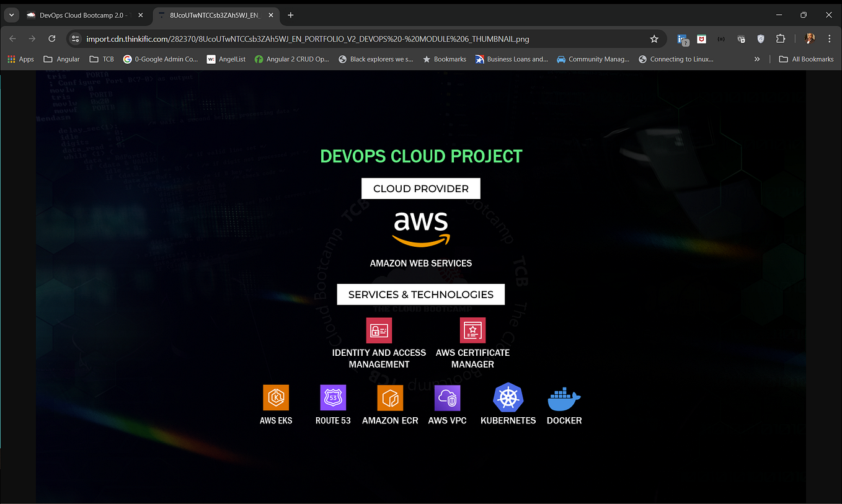Click the forward navigation arrow
Viewport: 842px width, 504px height.
coord(32,38)
